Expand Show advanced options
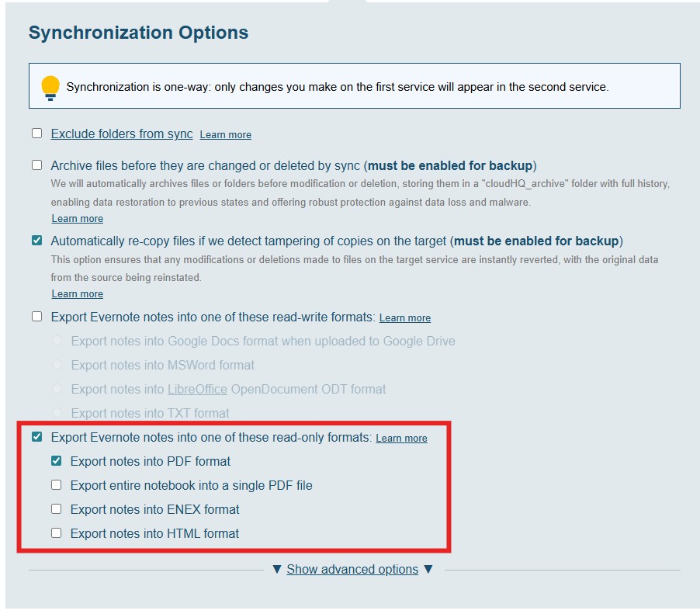700x614 pixels. pos(352,570)
